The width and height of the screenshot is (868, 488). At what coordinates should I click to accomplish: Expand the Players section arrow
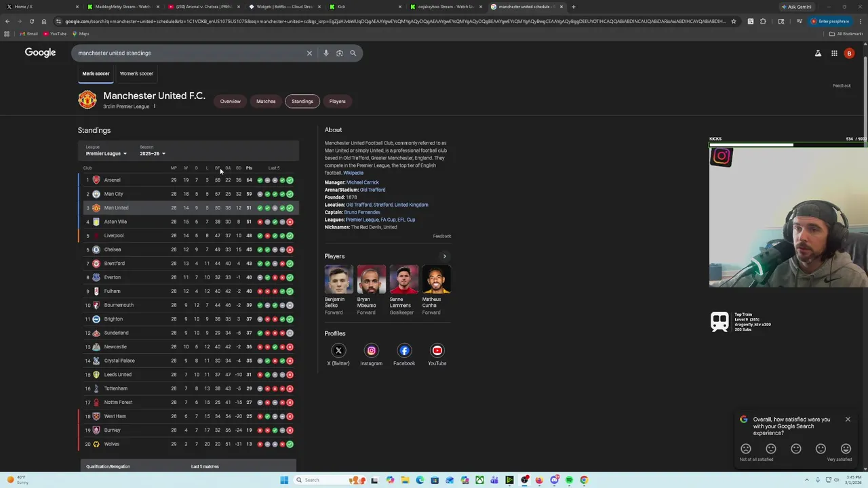pos(445,256)
